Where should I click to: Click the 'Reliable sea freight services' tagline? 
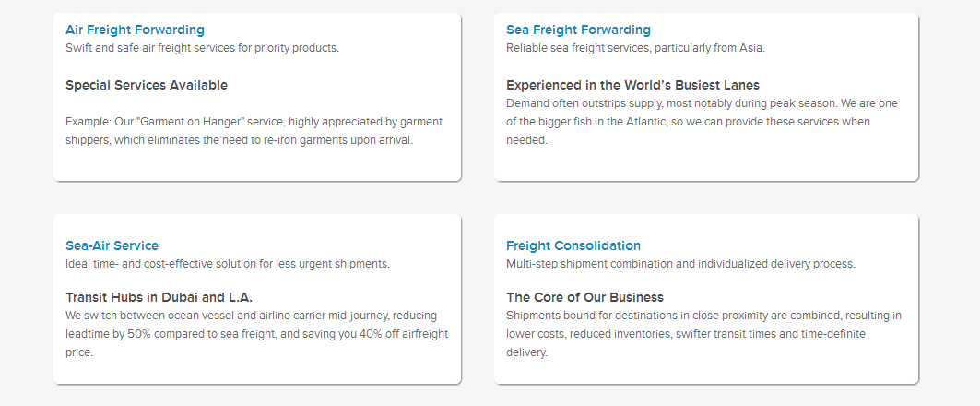pos(635,48)
